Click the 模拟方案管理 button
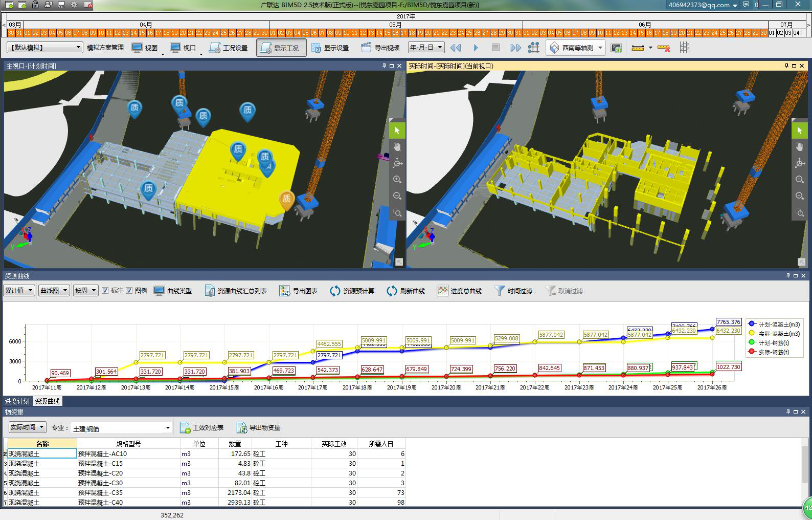Image resolution: width=812 pixels, height=520 pixels. point(105,48)
